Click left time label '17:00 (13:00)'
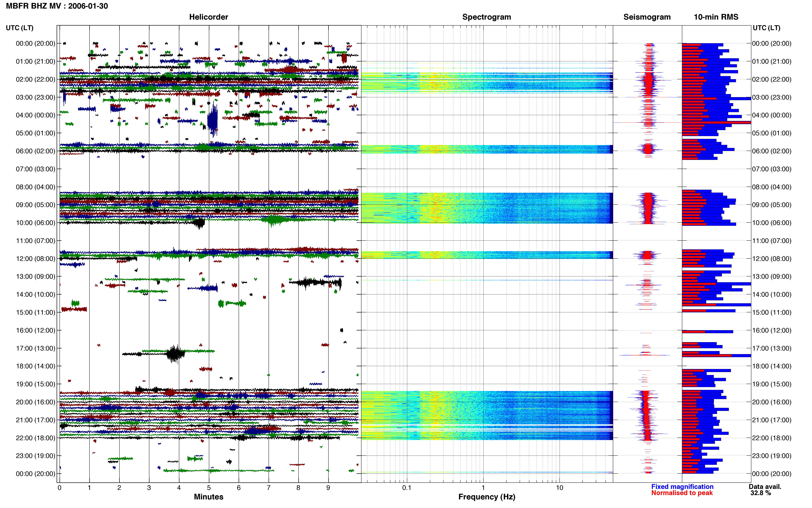Viewport: 812px width, 508px height. click(36, 348)
